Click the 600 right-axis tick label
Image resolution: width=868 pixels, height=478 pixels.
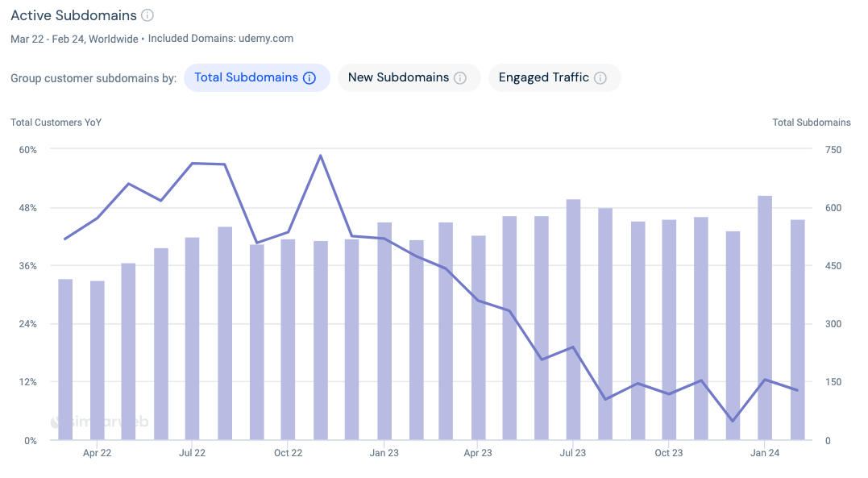(833, 208)
